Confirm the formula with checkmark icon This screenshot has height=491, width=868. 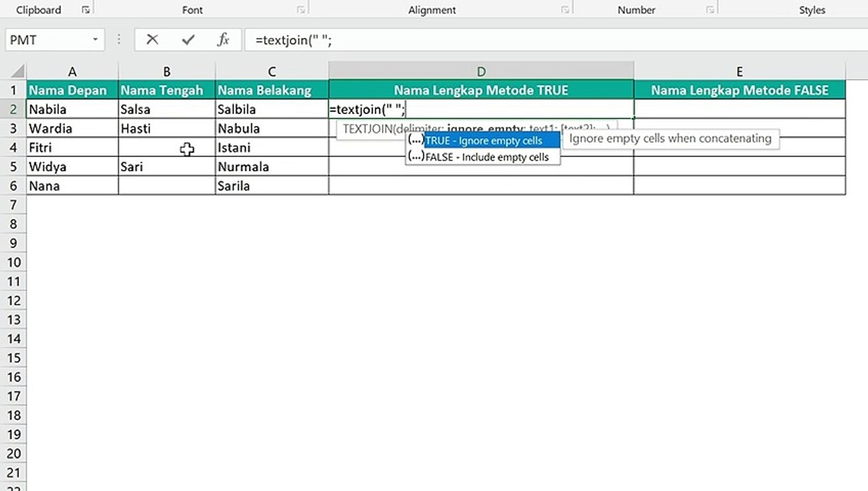click(188, 40)
